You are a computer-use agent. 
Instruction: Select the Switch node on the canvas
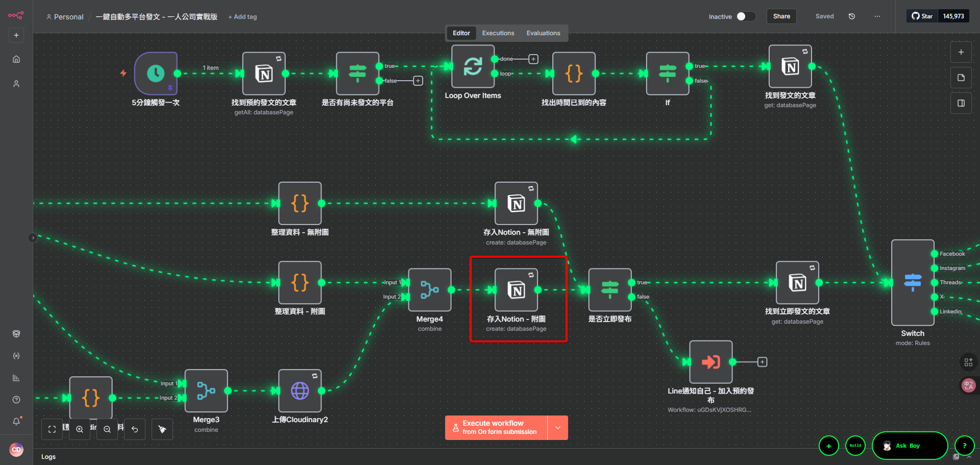point(913,282)
